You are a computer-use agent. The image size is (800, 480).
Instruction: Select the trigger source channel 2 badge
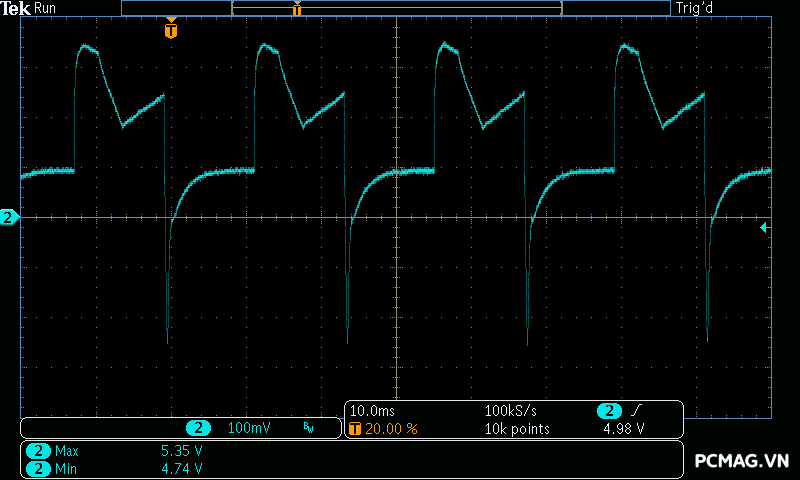tap(608, 412)
